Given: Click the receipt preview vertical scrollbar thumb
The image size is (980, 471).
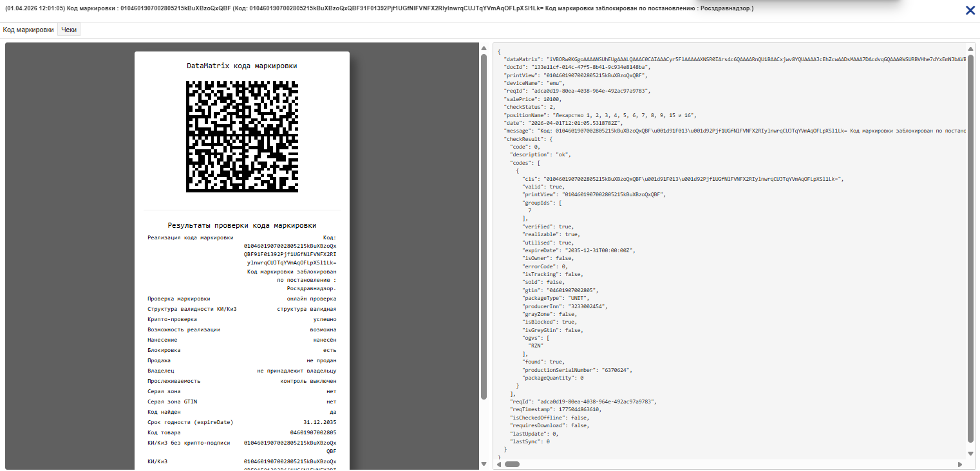Looking at the screenshot, I should (x=484, y=219).
